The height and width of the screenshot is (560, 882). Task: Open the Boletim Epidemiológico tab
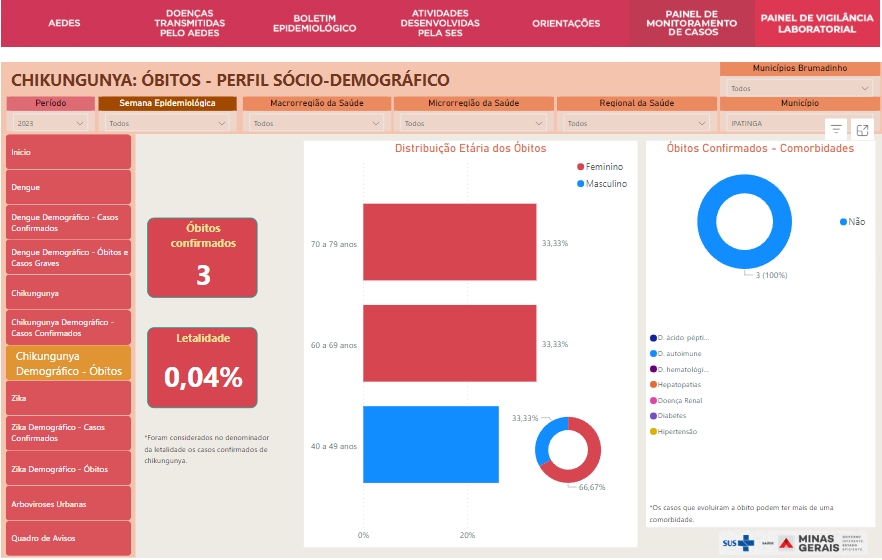314,24
